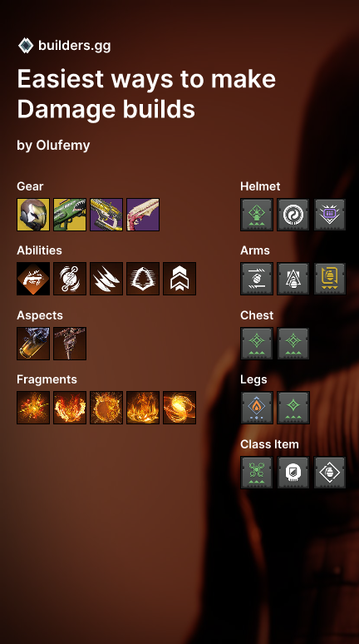Click the triple chevron jump ability icon
The width and height of the screenshot is (359, 644).
point(179,279)
